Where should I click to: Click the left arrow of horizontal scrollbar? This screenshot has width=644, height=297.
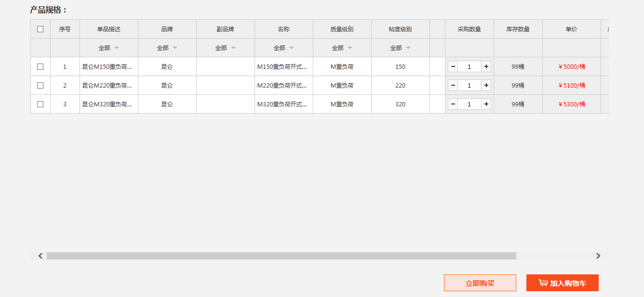coord(40,256)
